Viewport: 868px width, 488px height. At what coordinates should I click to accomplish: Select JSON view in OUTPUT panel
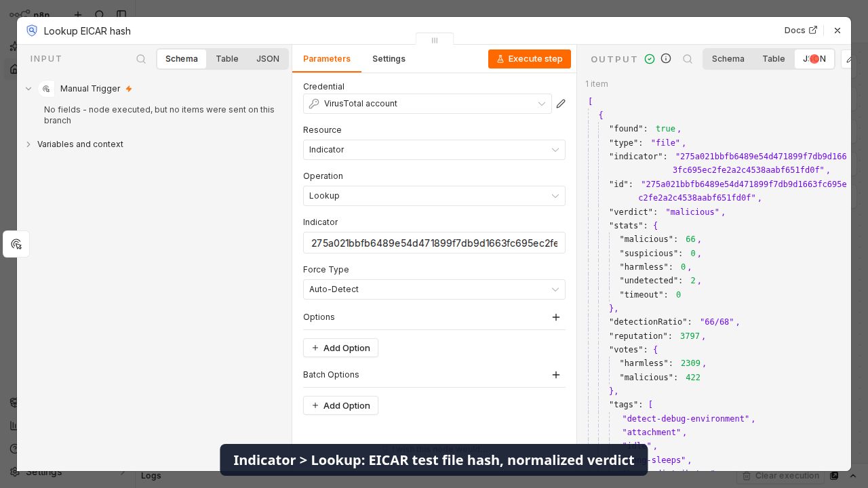(x=814, y=59)
